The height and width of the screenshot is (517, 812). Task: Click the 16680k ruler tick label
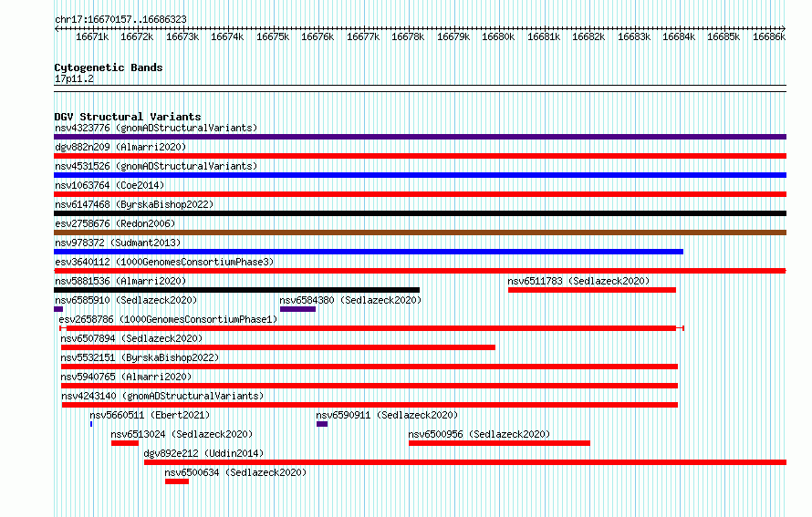498,36
